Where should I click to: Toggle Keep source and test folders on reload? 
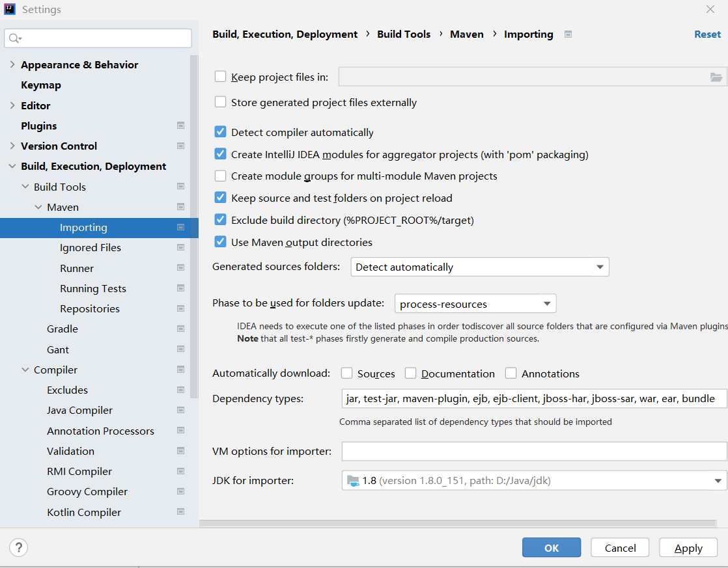(x=221, y=198)
